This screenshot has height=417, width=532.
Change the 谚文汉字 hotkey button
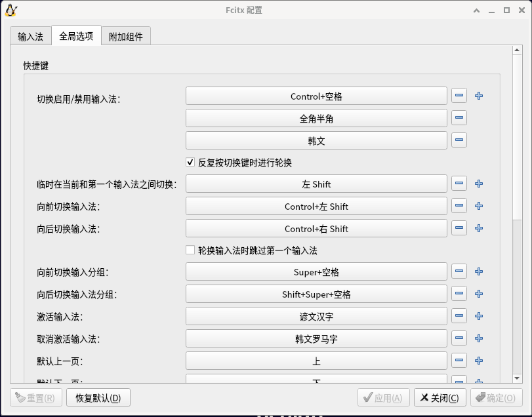(x=316, y=316)
